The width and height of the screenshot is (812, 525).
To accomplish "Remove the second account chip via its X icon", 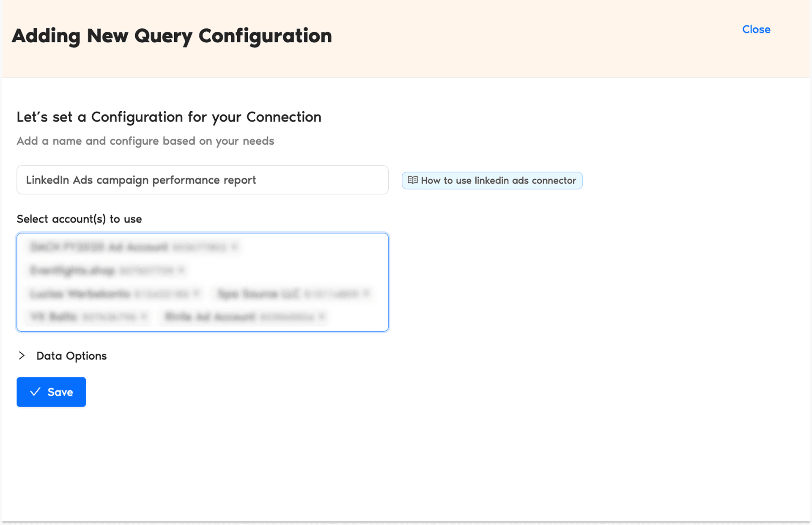I will tap(181, 270).
